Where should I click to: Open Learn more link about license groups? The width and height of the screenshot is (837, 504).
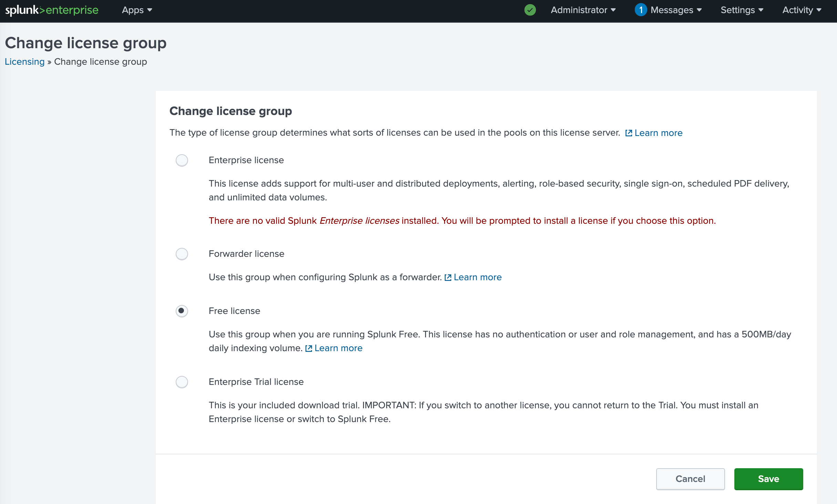(658, 133)
